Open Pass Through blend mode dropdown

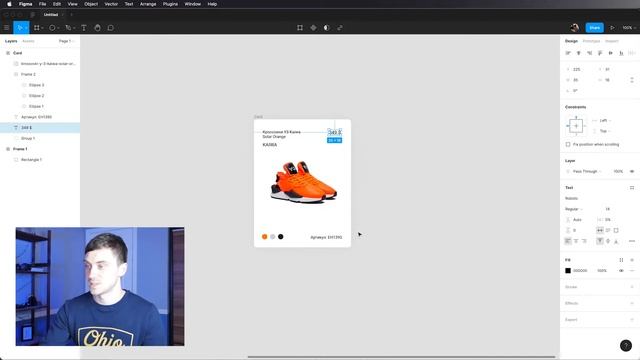click(587, 171)
